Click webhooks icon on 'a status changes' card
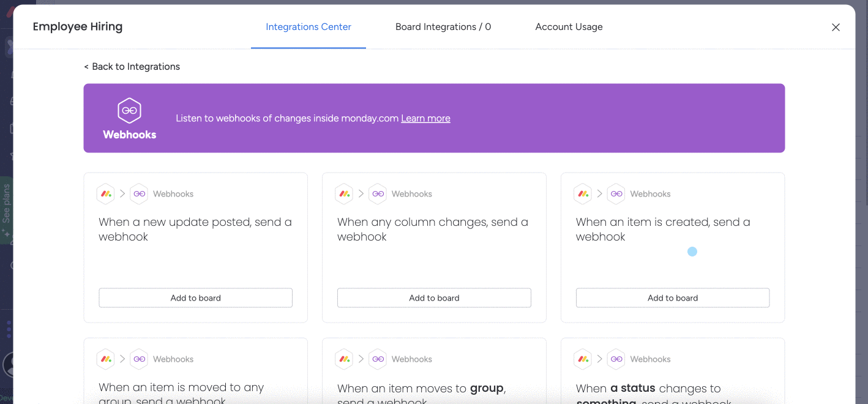 616,359
